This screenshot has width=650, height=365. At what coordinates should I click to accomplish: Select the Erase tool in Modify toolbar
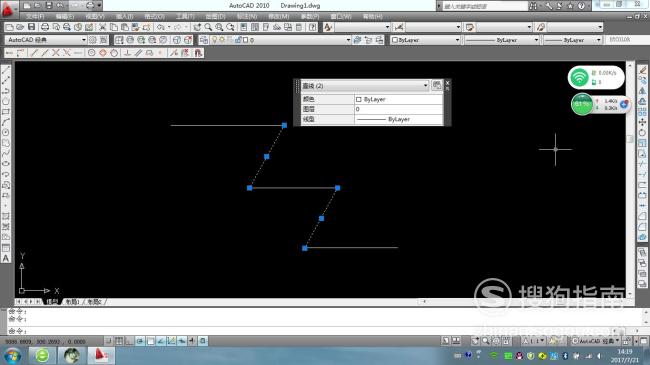coord(643,70)
